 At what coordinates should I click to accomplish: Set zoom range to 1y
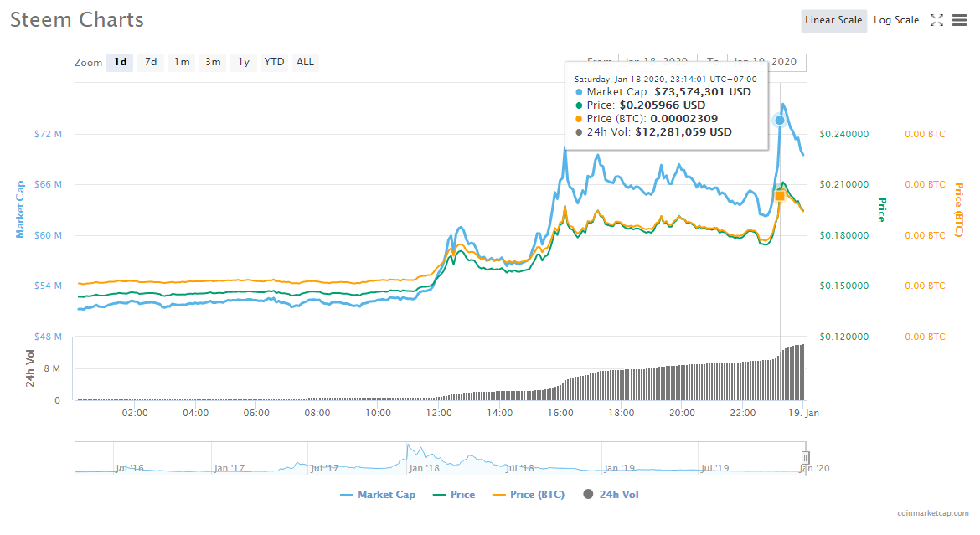(x=244, y=63)
